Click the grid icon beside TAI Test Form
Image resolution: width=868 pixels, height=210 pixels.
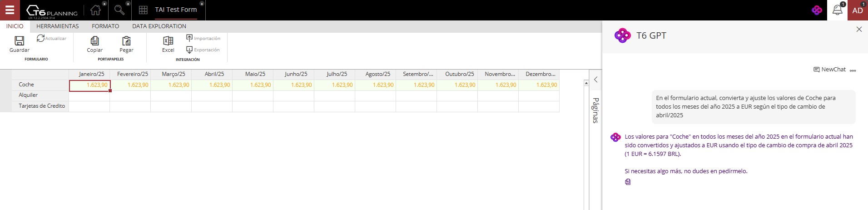pos(143,10)
